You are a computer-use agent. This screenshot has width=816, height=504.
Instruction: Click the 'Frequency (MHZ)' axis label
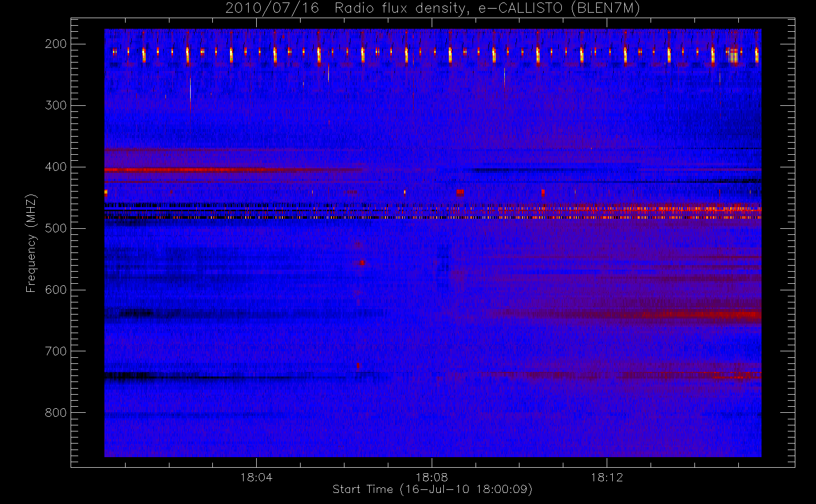[31, 243]
